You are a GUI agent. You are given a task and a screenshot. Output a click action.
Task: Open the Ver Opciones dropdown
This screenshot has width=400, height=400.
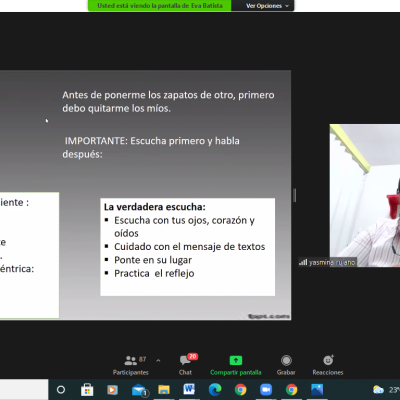point(267,6)
